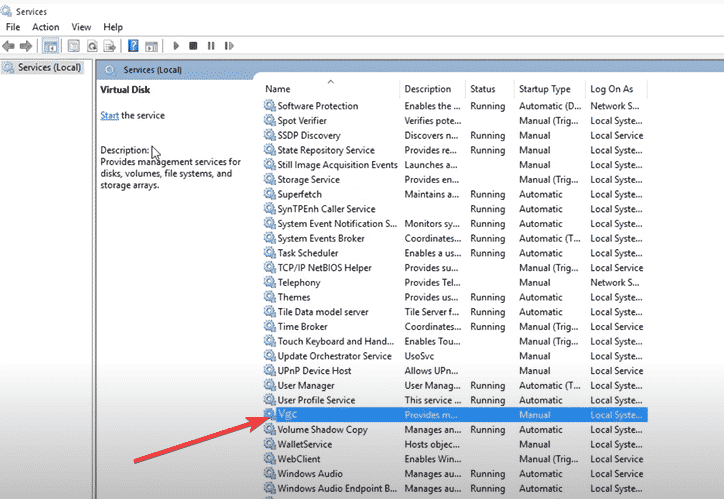The height and width of the screenshot is (499, 724).
Task: Click the Back arrow toolbar button
Action: [x=9, y=46]
